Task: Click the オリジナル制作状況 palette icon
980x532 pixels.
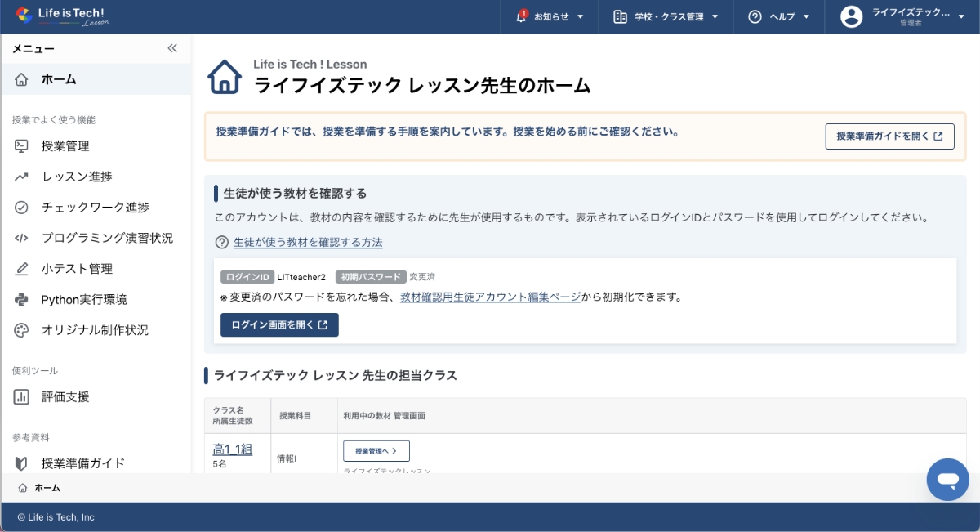Action: (x=22, y=330)
